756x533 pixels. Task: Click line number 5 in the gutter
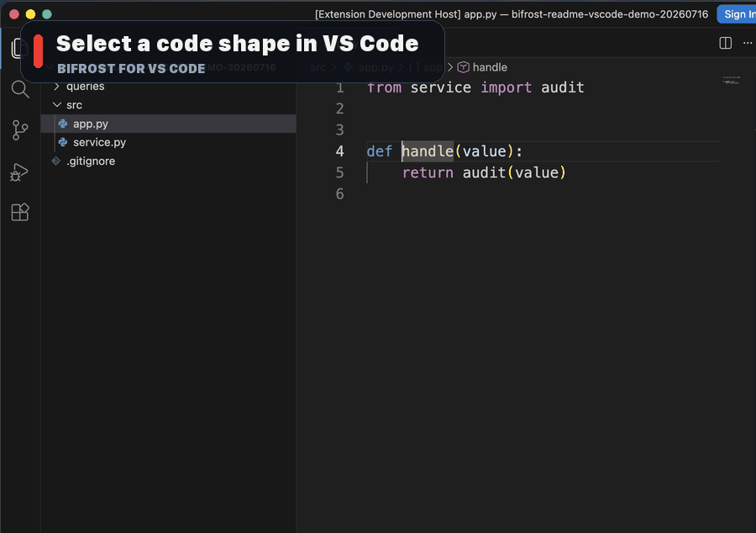coord(340,172)
